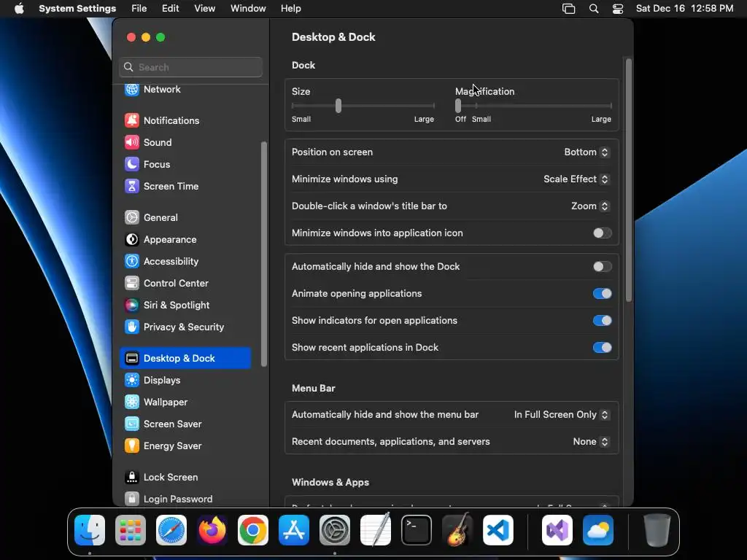
Task: Open Siri & Spotlight settings
Action: pos(185,306)
